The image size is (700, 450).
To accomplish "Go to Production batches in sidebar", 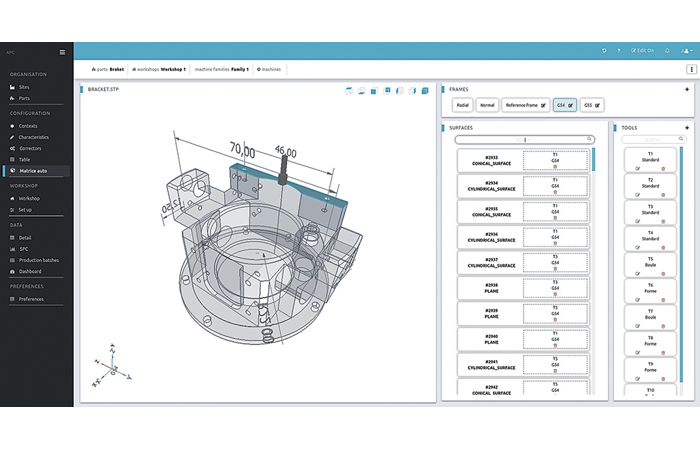I will point(39,260).
